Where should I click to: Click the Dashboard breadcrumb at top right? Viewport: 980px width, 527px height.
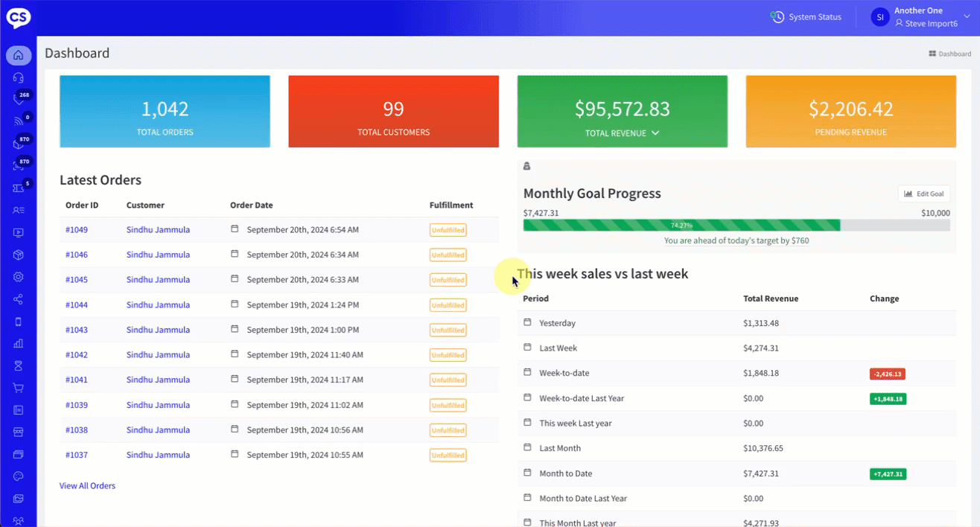(950, 54)
